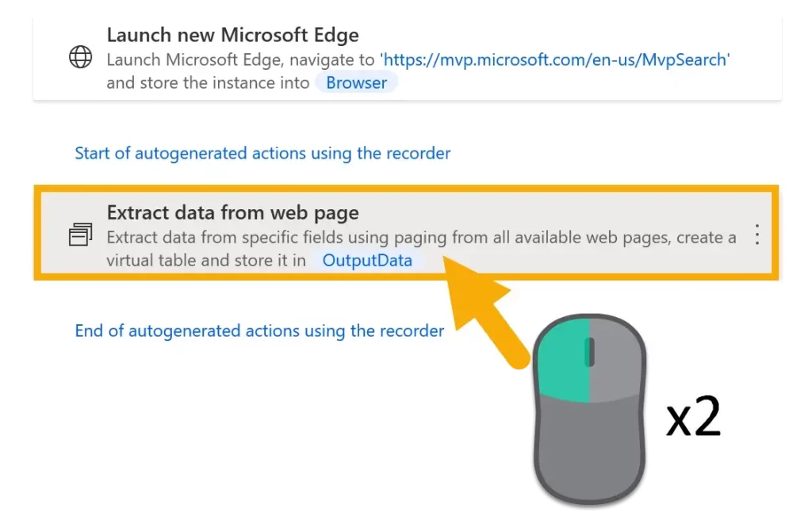812x512 pixels.
Task: Click 'and store the instance into' text
Action: [x=208, y=83]
